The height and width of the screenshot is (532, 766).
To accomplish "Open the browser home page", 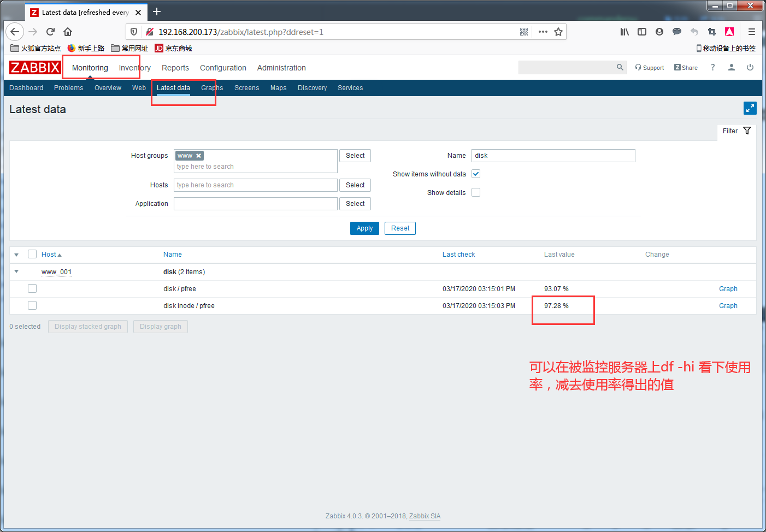I will (68, 32).
